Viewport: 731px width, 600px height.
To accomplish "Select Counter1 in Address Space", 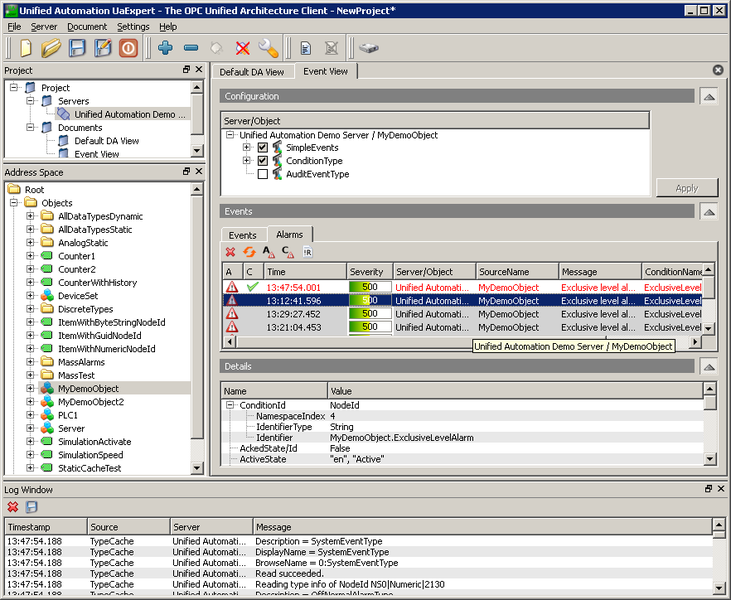I will click(76, 256).
